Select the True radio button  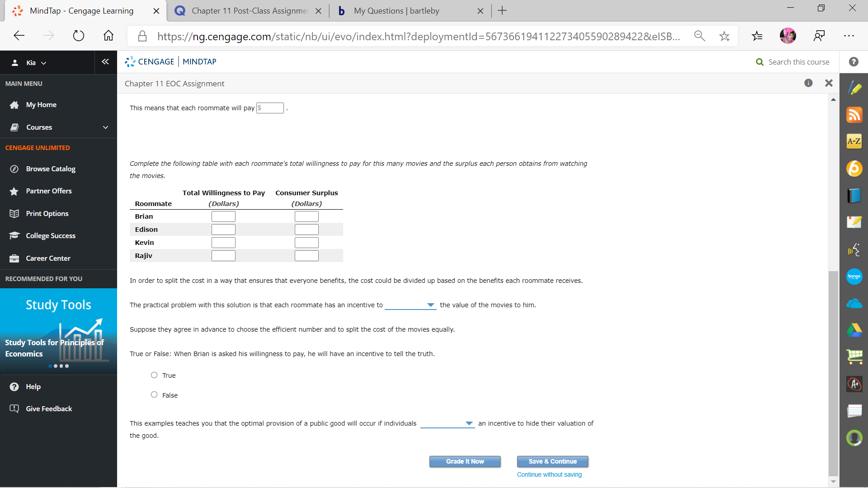155,375
